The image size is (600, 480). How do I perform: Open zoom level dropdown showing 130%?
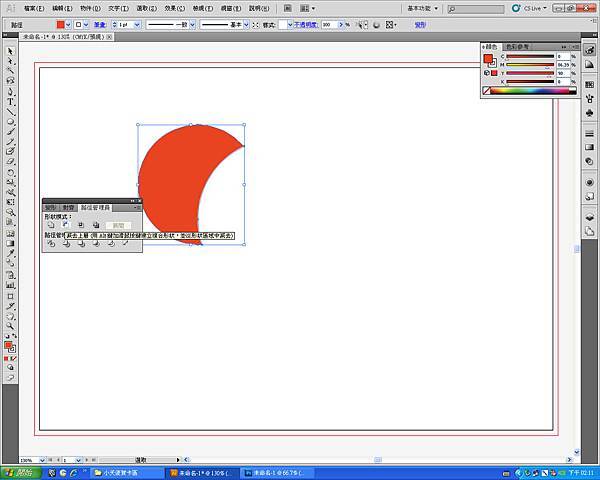pos(42,460)
